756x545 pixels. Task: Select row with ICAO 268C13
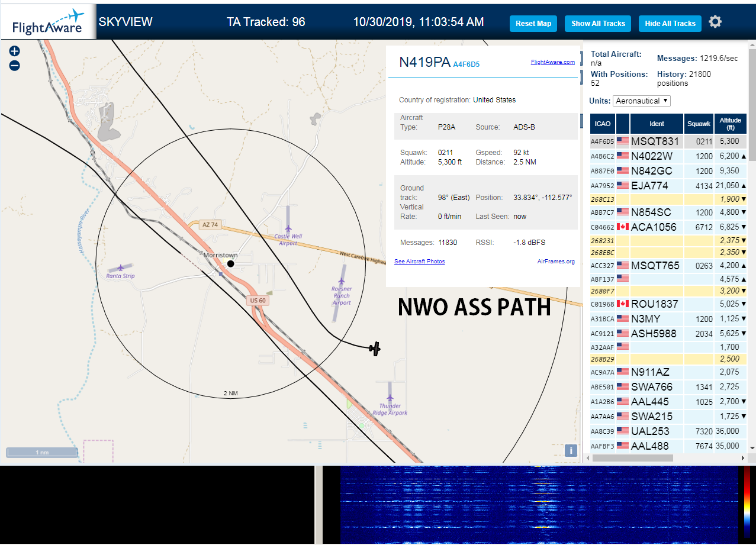pos(668,199)
